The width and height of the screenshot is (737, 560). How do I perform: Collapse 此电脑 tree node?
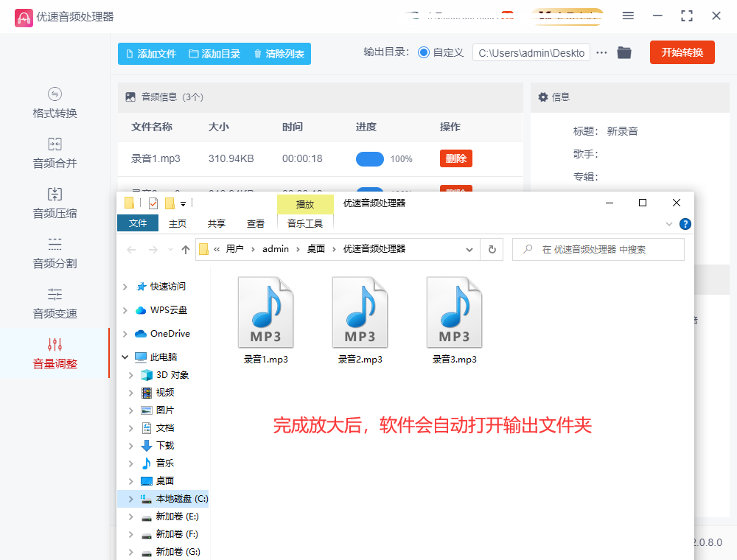125,357
